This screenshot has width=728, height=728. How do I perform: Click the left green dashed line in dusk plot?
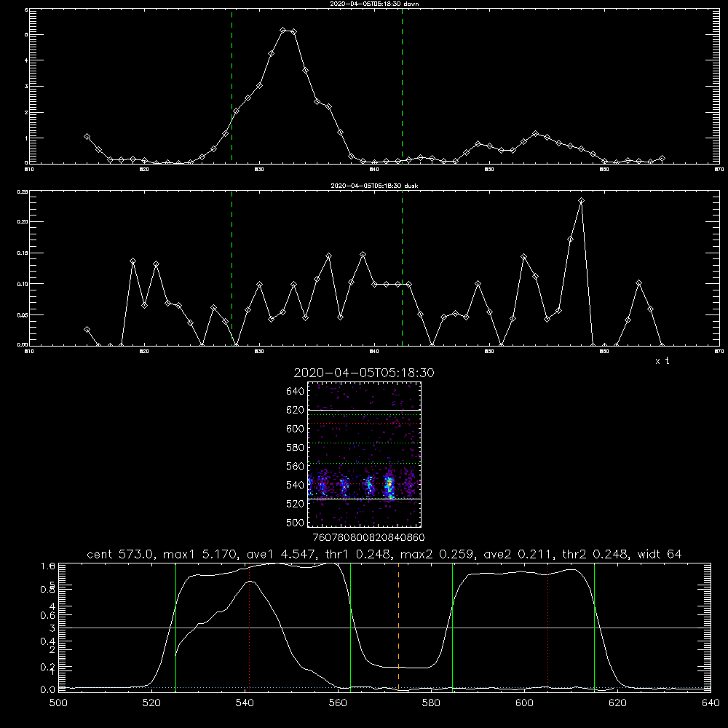(232, 268)
